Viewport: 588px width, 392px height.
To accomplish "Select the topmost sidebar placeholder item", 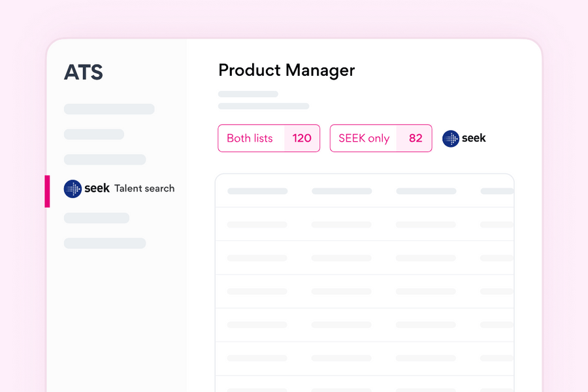I will coord(109,109).
